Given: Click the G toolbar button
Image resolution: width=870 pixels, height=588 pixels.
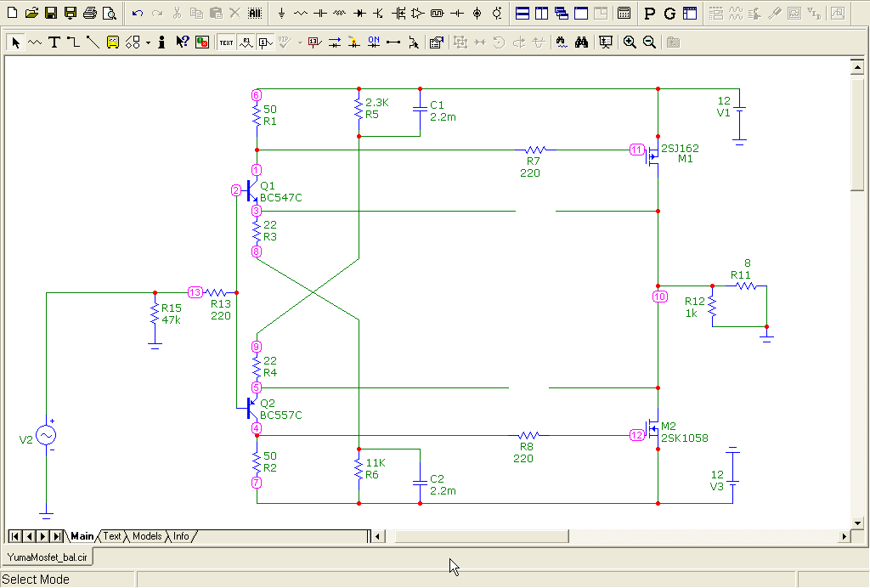Looking at the screenshot, I should pos(669,14).
